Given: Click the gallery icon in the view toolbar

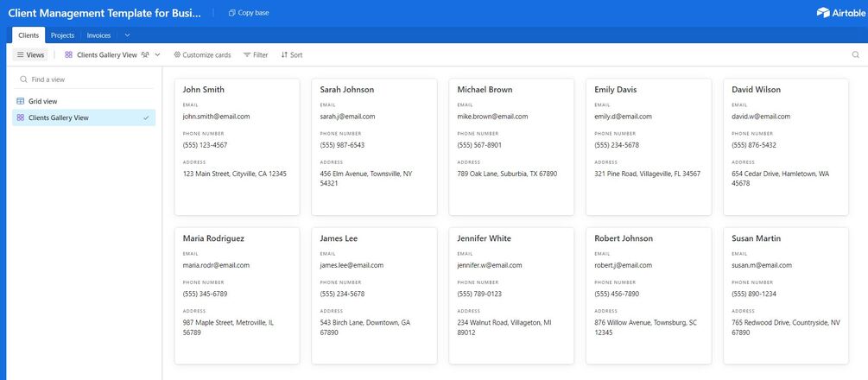Looking at the screenshot, I should (68, 54).
